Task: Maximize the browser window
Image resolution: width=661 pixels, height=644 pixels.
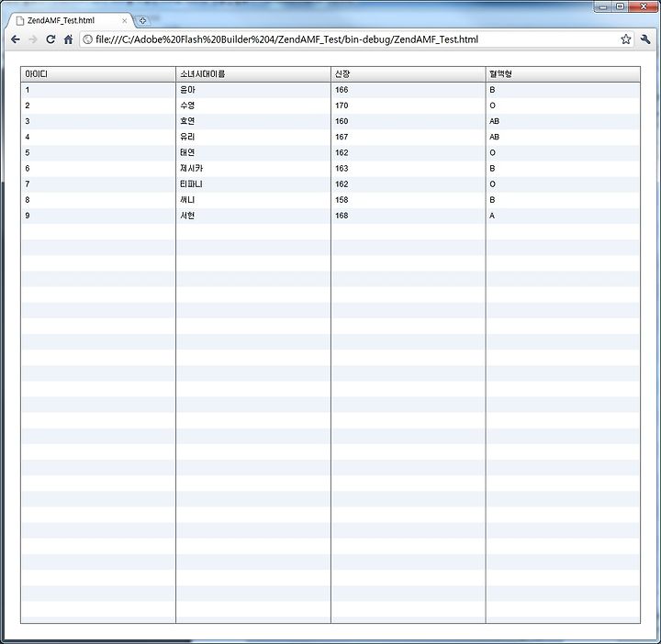Action: (x=620, y=6)
